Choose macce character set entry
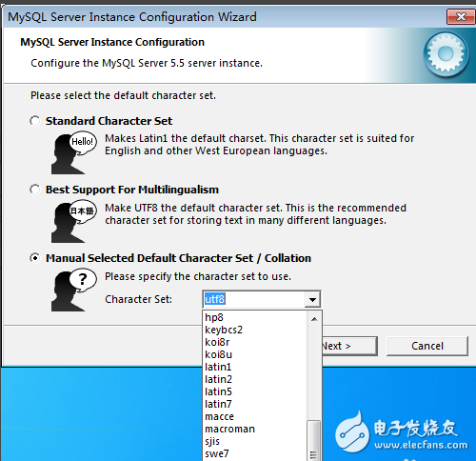This screenshot has width=476, height=461. point(255,416)
